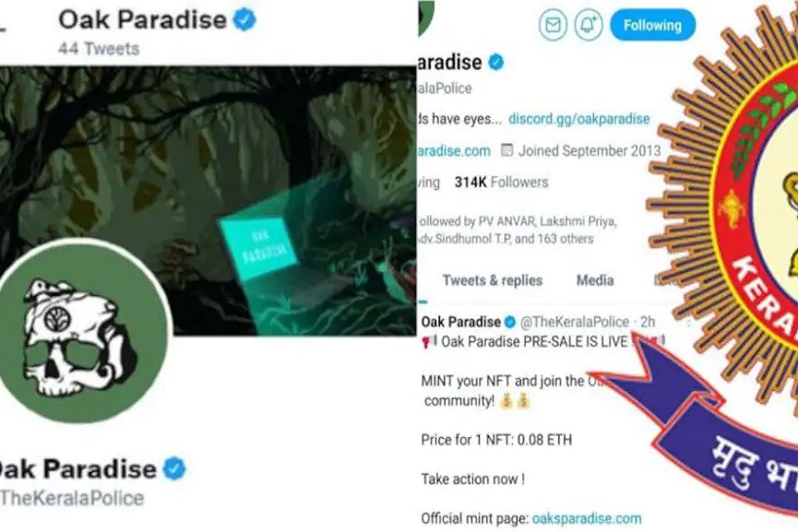Open the discord.gg/oakparadise link

point(579,119)
